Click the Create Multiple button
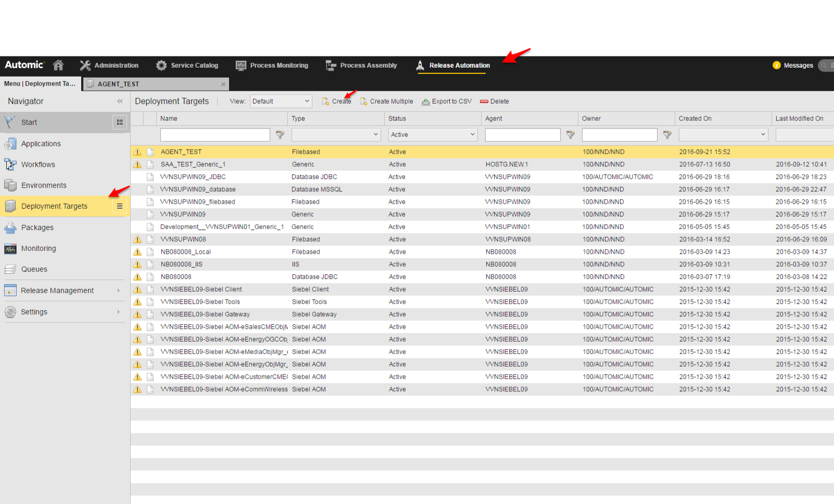 386,101
